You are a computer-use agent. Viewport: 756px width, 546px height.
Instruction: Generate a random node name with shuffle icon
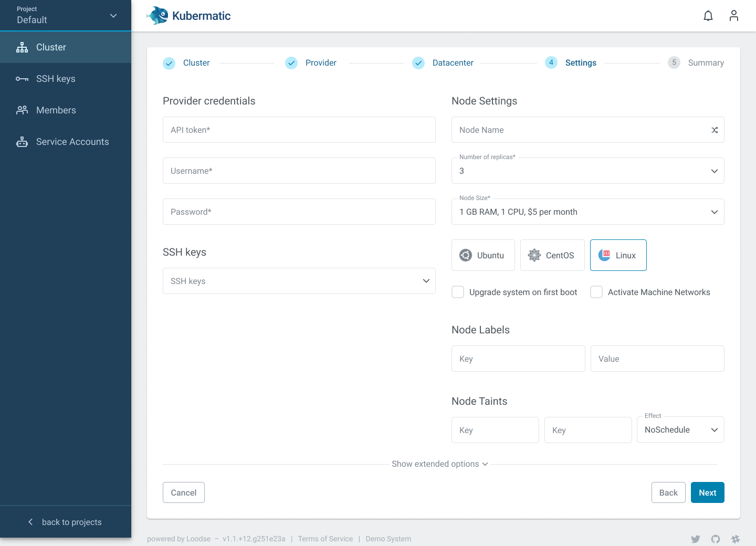pyautogui.click(x=715, y=130)
